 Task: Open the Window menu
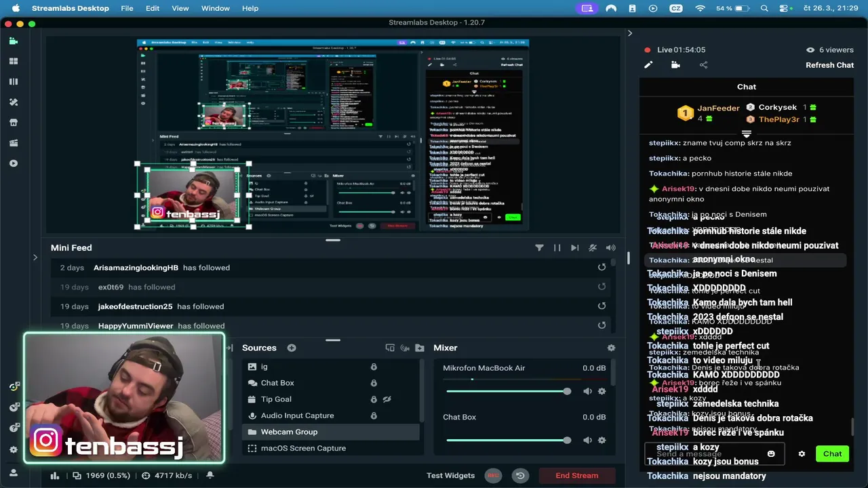pos(216,8)
